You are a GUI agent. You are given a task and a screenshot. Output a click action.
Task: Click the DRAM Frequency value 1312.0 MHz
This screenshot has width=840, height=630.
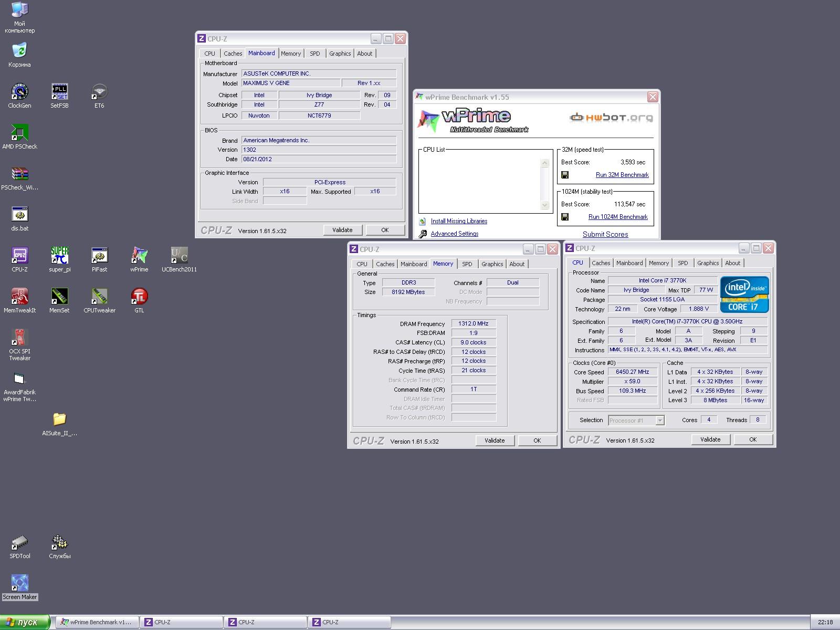474,323
